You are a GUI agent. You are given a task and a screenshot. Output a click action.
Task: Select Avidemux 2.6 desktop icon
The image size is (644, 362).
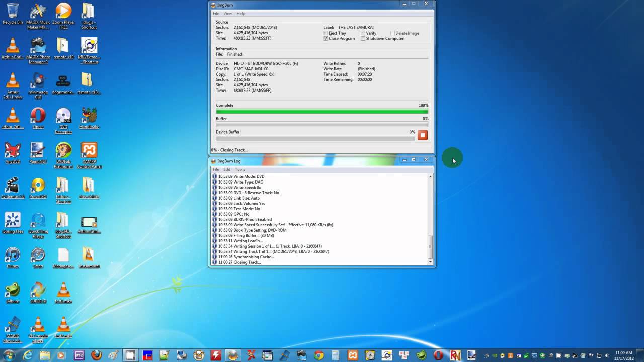point(13,188)
